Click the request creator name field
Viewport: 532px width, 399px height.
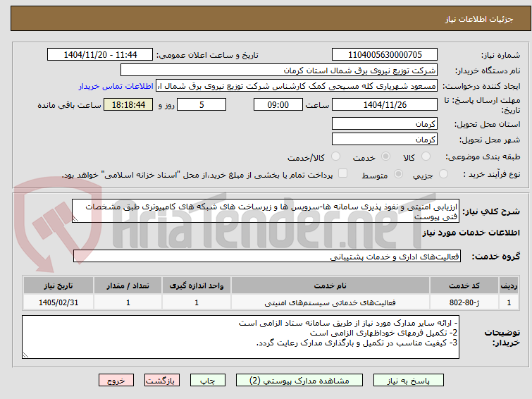click(296, 86)
